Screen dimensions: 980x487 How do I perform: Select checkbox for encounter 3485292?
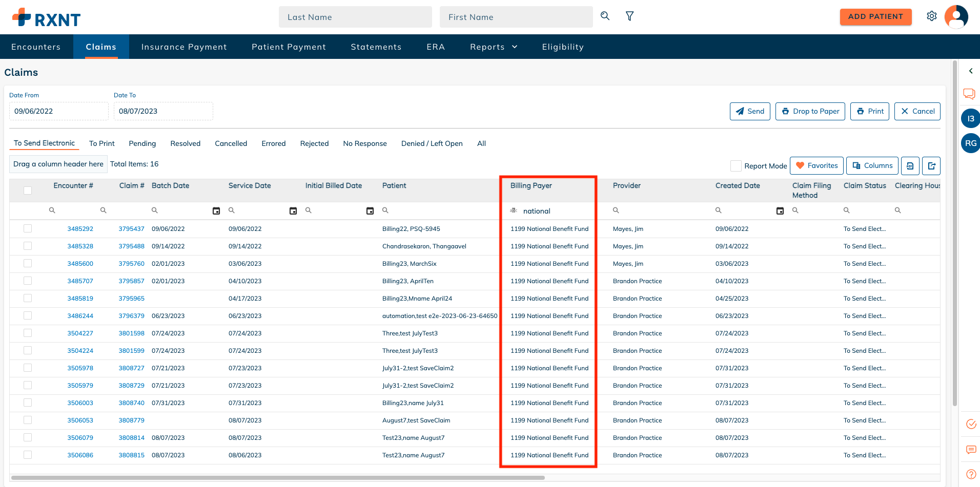[28, 228]
